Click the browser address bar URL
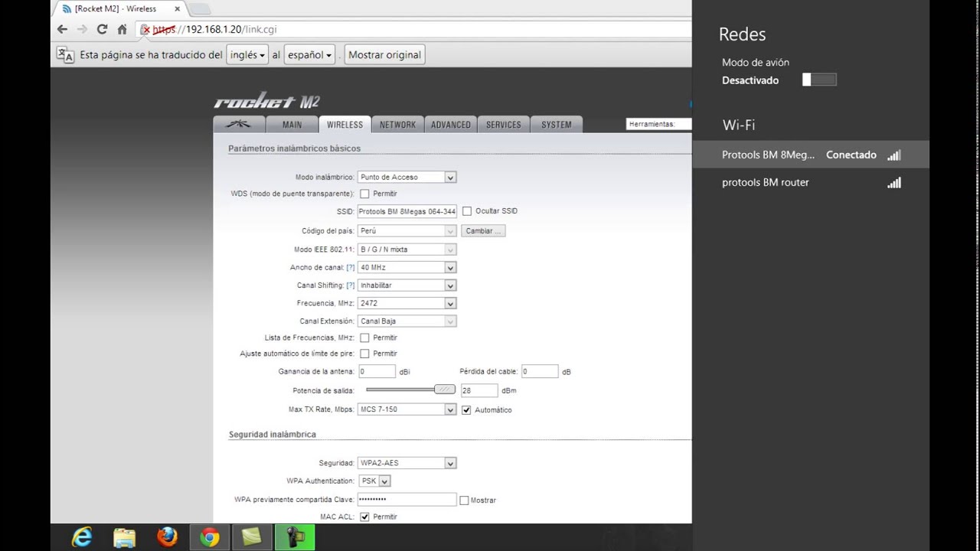 pos(413,29)
